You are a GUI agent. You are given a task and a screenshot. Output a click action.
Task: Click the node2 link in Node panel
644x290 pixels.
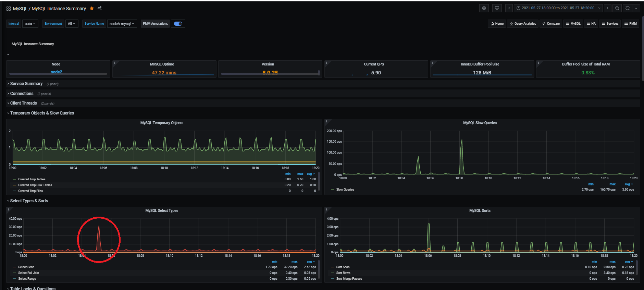56,72
